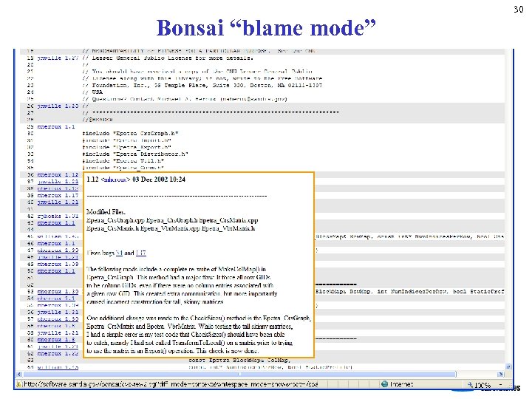Click mheroux 1.1 on line 46
Image resolution: width=532 pixels, height=399 pixels.
click(56, 244)
